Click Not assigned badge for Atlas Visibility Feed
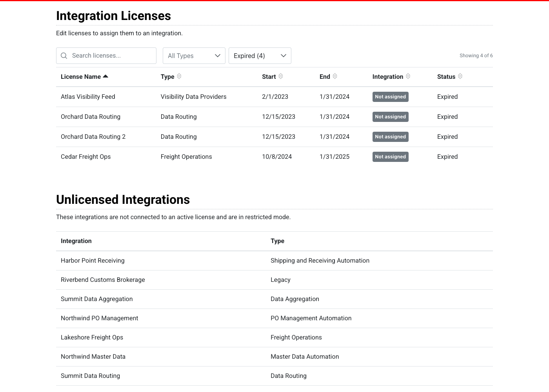 pos(391,97)
